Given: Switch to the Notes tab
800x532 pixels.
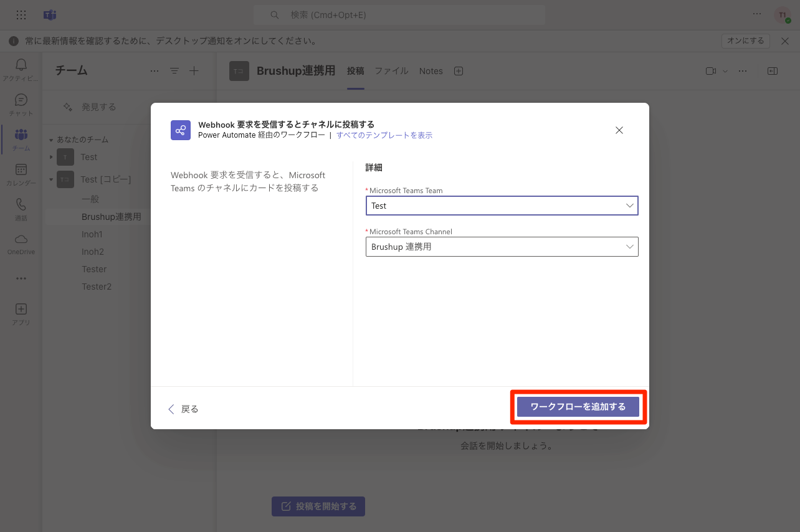Looking at the screenshot, I should pos(431,71).
